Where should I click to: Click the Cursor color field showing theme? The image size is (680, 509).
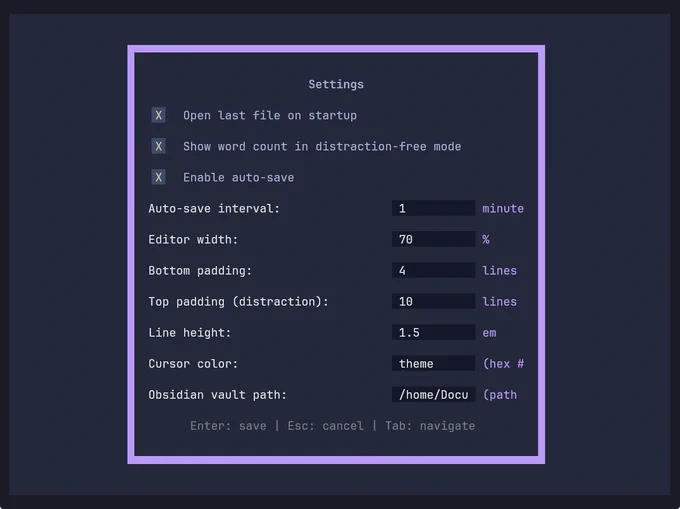(x=434, y=364)
